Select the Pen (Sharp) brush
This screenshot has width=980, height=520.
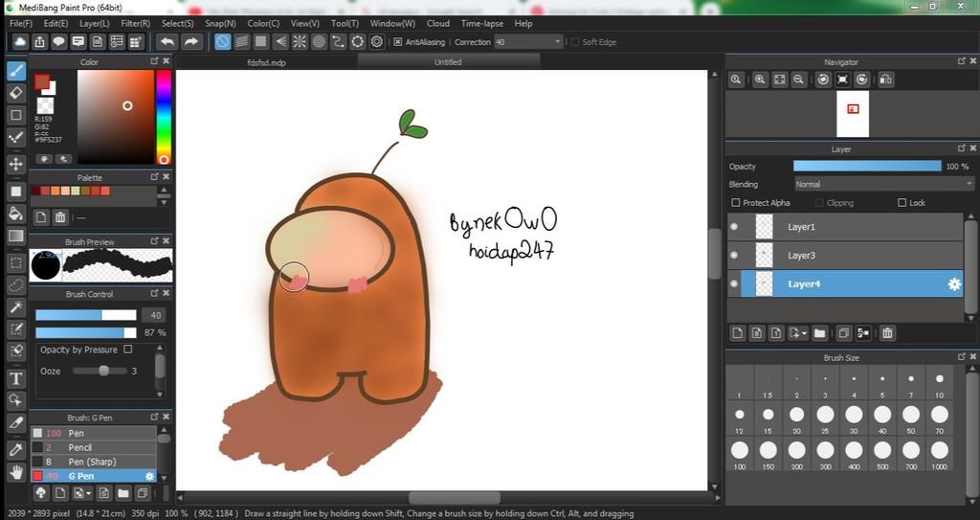coord(94,462)
